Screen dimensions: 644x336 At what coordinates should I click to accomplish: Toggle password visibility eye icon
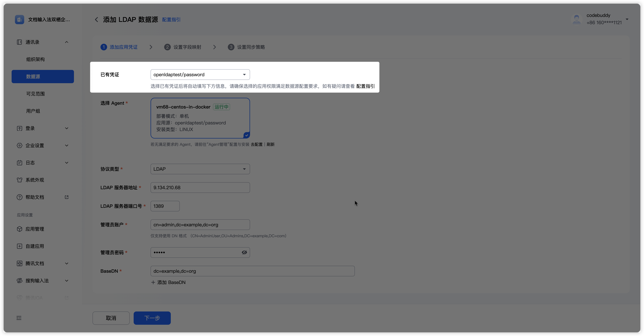coord(244,252)
